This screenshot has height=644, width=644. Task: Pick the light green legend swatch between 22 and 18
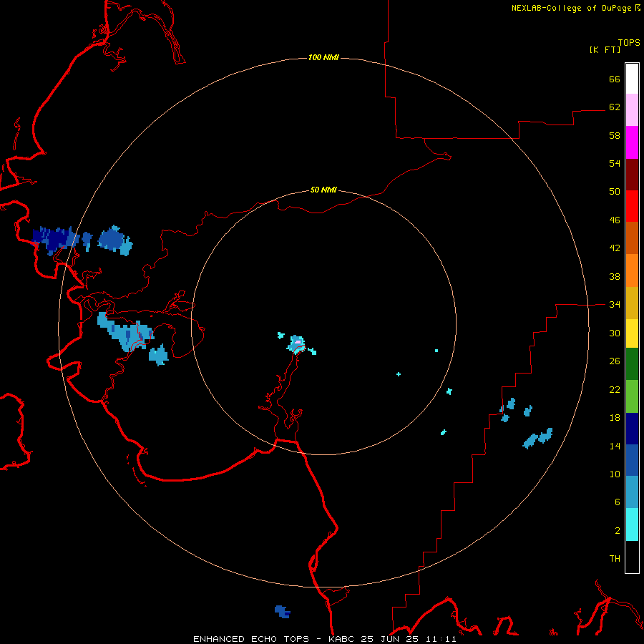632,396
